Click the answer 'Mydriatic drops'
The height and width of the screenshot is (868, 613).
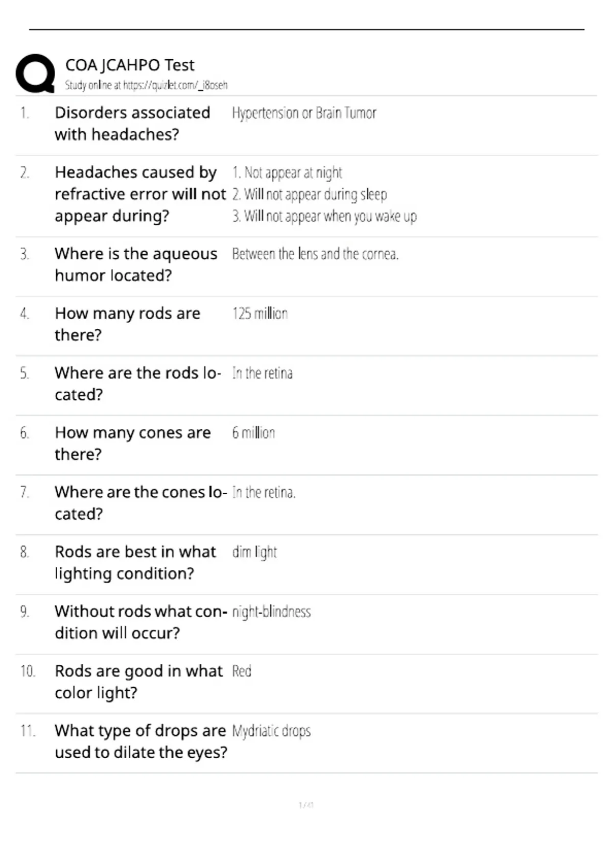coord(271,731)
